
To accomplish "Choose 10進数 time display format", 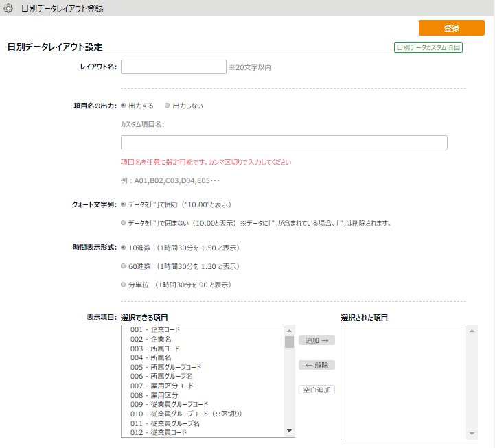I will (x=124, y=248).
